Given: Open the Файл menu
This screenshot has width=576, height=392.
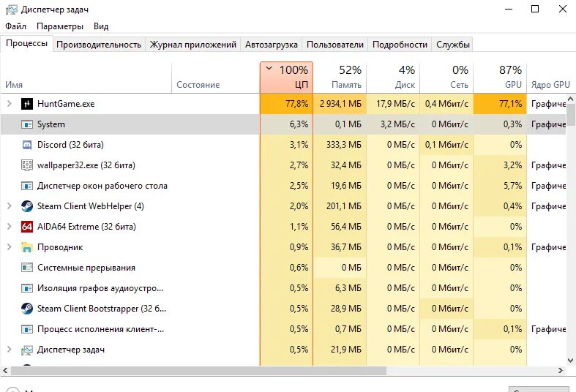Looking at the screenshot, I should (x=16, y=26).
